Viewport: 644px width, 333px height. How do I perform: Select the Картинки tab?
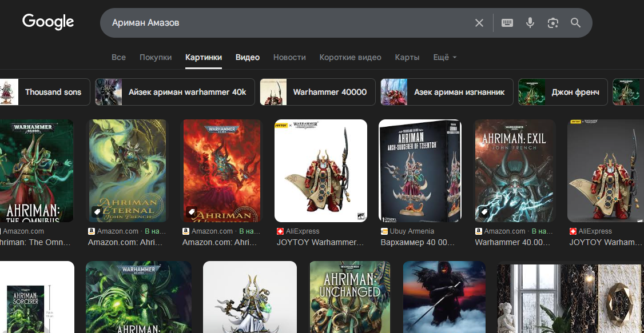click(x=203, y=58)
